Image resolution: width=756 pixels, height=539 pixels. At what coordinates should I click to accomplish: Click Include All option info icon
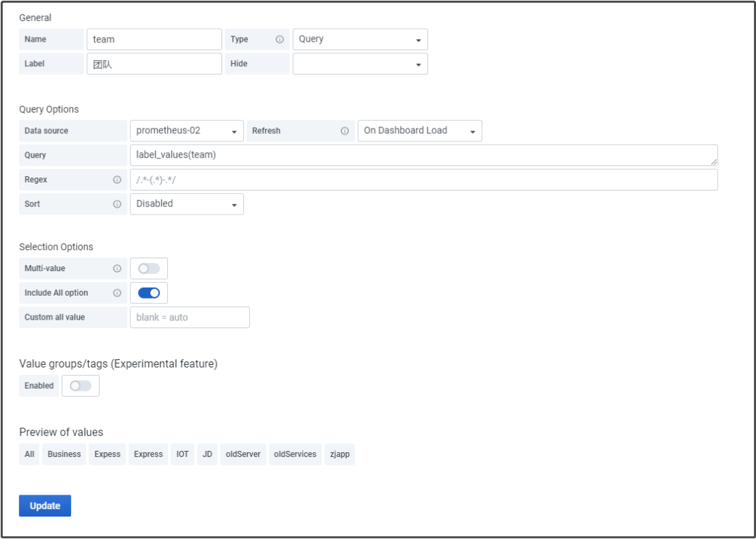(117, 293)
